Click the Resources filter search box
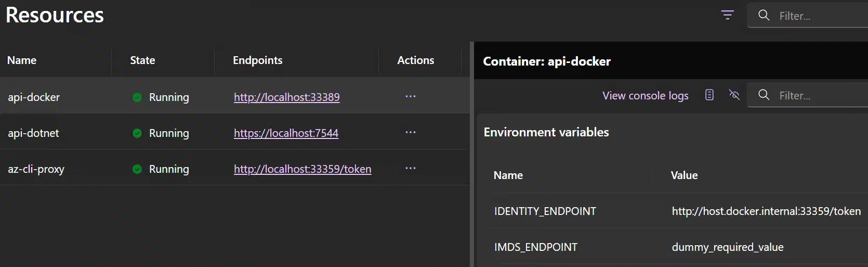 pyautogui.click(x=808, y=16)
